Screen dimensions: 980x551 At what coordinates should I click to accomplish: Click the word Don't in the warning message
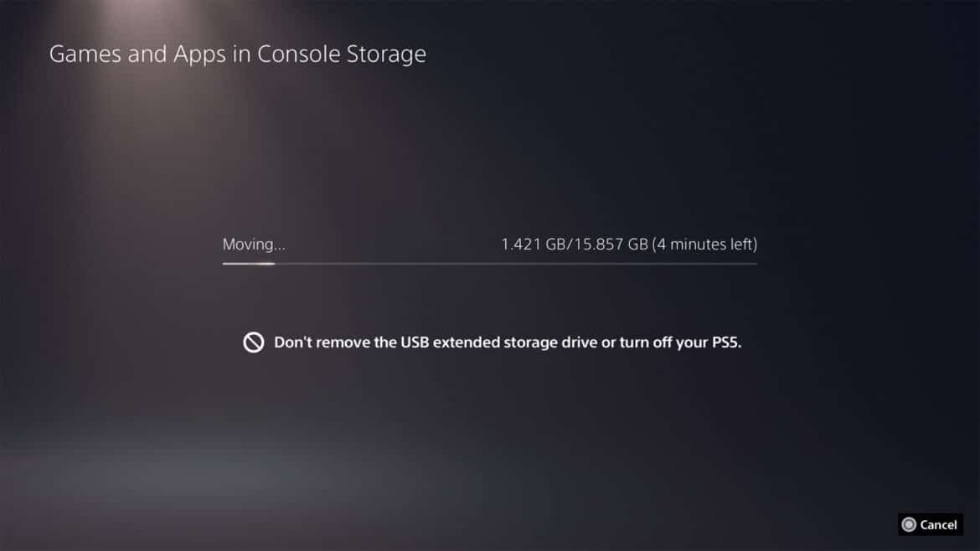coord(292,342)
